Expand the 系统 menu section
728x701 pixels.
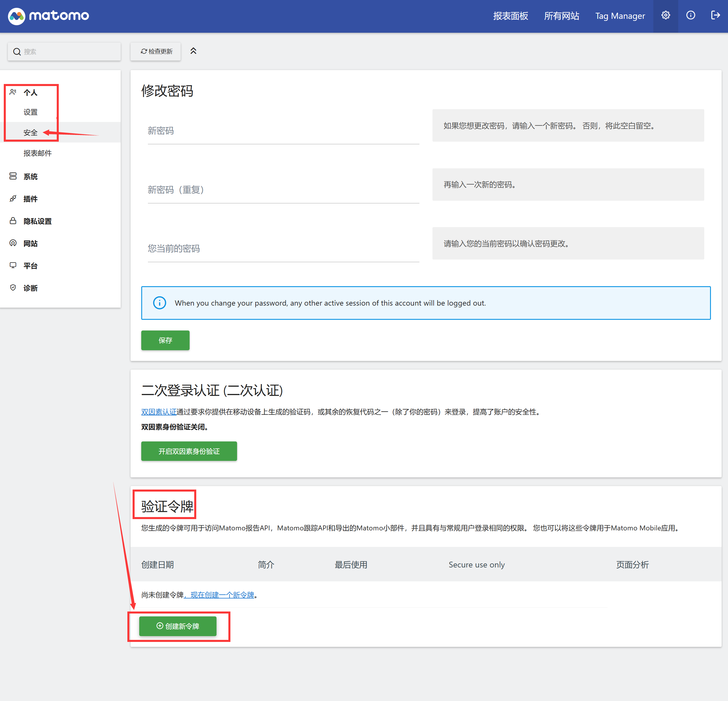[30, 176]
